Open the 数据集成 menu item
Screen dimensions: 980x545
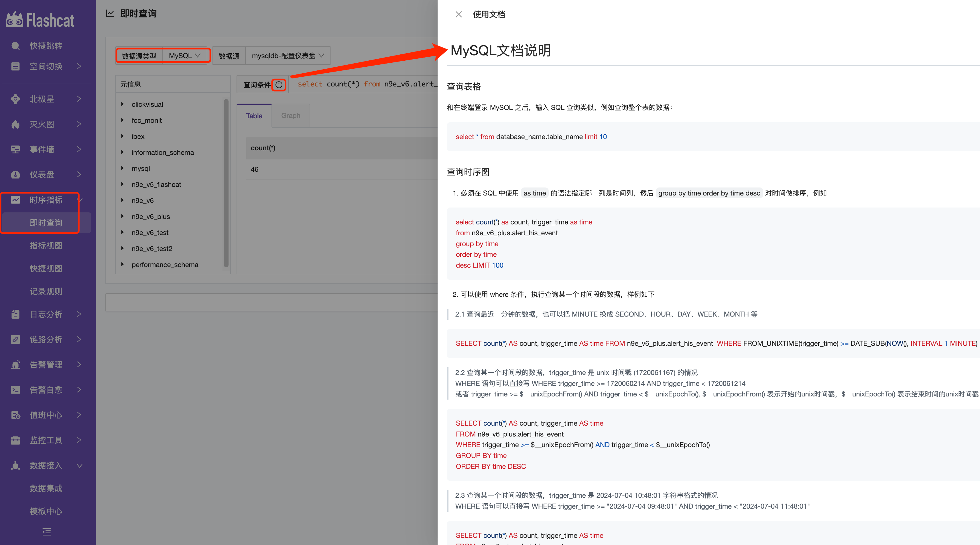tap(46, 488)
